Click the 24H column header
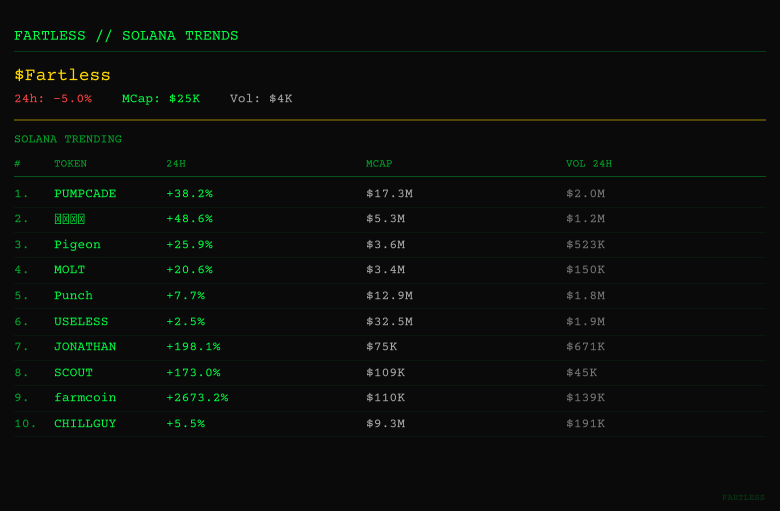Image resolution: width=780 pixels, height=511 pixels. [176, 164]
